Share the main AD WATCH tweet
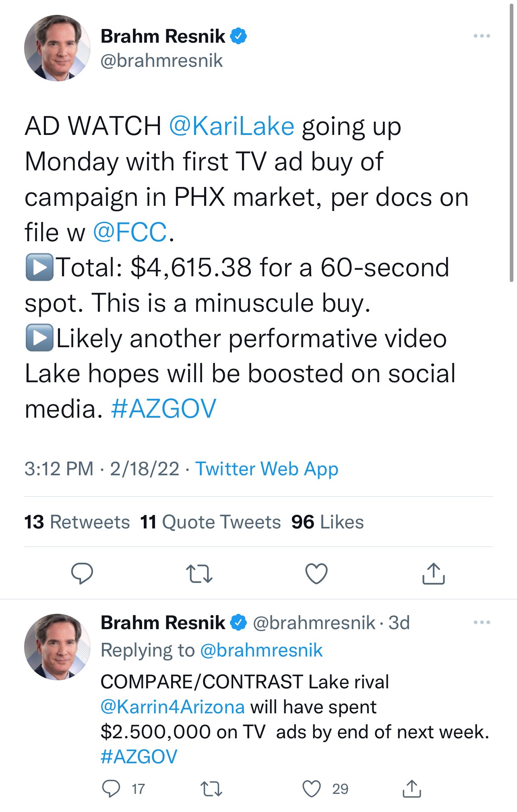The height and width of the screenshot is (812, 517). tap(433, 574)
